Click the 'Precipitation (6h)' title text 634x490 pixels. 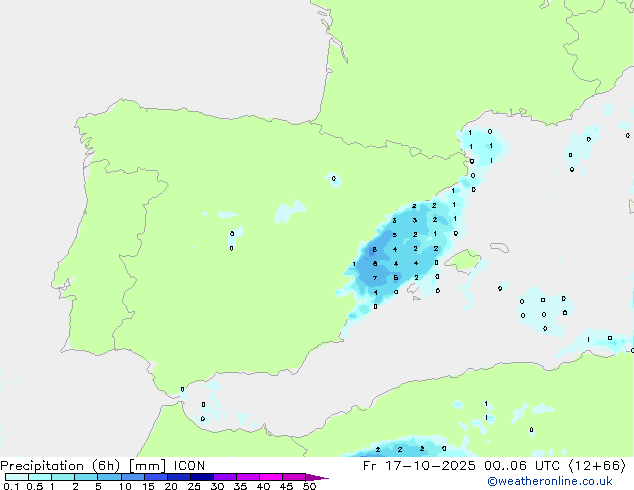click(60, 466)
